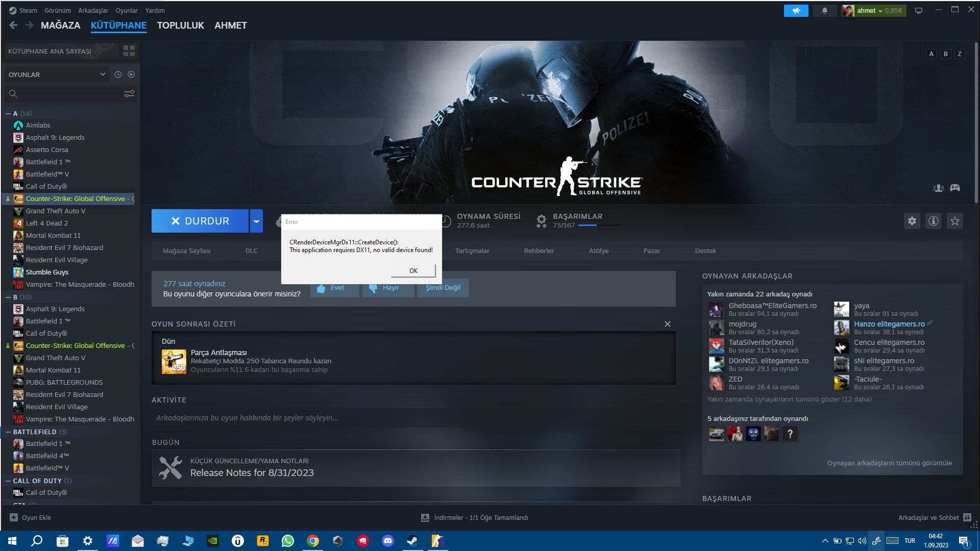Open the dropdown arrow beside DURDUR
The width and height of the screenshot is (980, 551).
click(256, 221)
